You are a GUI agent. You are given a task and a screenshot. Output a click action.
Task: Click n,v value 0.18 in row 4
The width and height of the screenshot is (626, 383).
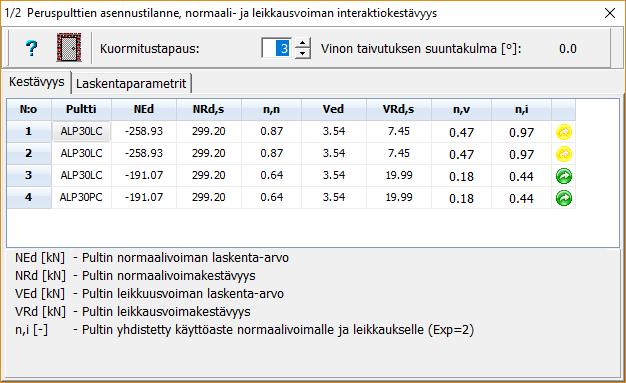click(x=462, y=198)
